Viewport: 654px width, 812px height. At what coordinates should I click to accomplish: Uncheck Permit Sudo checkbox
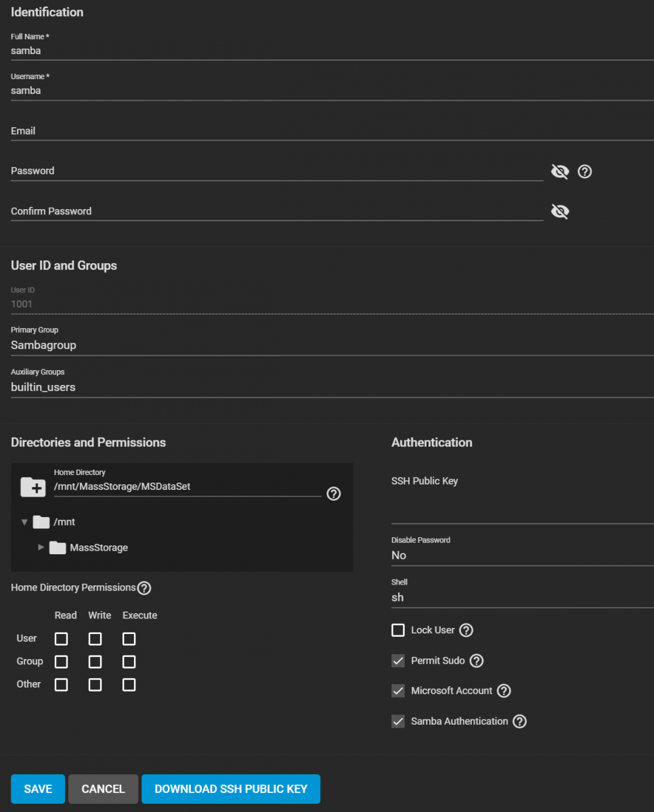[398, 661]
